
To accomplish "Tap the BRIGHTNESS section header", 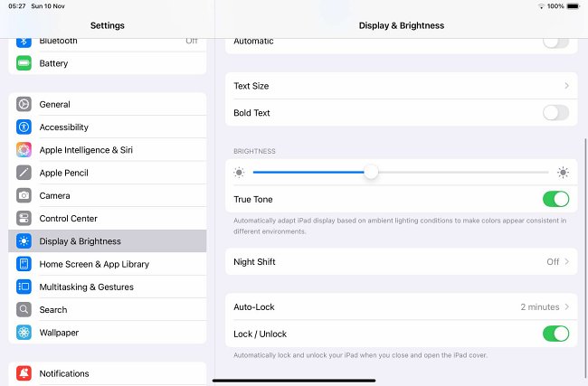I will 254,151.
